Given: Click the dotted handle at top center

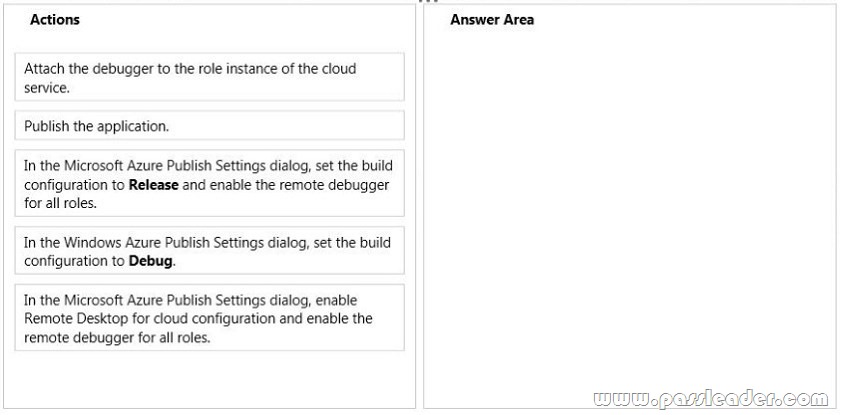Looking at the screenshot, I should click(429, 2).
